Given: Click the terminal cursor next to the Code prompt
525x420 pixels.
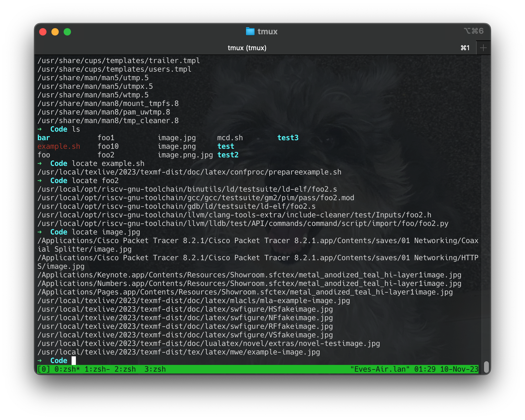Looking at the screenshot, I should click(x=73, y=361).
